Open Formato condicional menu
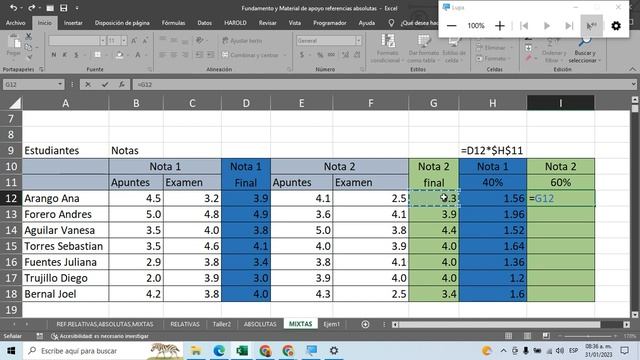640x360 pixels. tap(387, 49)
